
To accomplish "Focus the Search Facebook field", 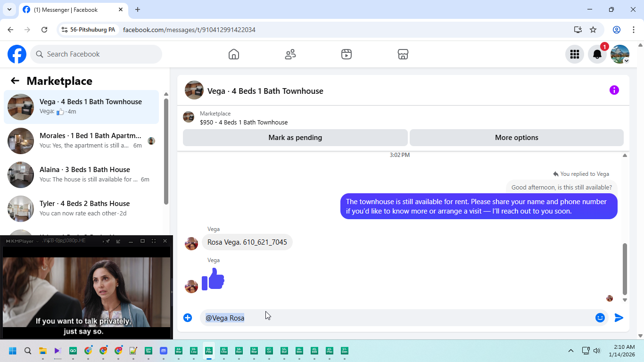I will 96,54.
